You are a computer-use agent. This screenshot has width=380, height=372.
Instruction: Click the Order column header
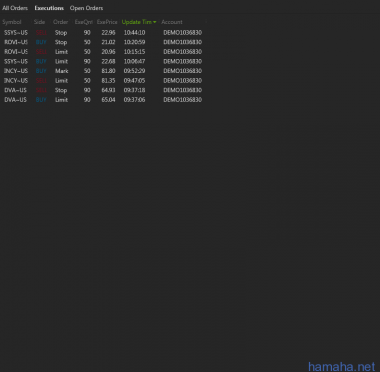tap(60, 22)
